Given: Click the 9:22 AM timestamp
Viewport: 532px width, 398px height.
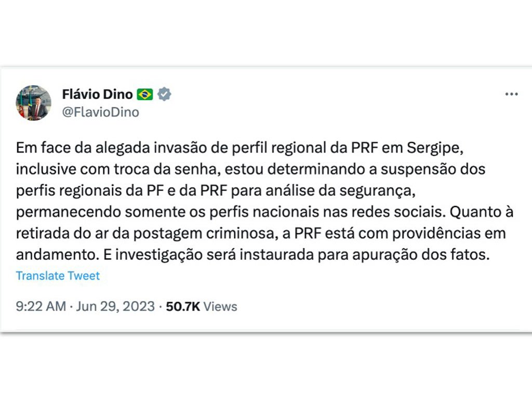Looking at the screenshot, I should (41, 307).
